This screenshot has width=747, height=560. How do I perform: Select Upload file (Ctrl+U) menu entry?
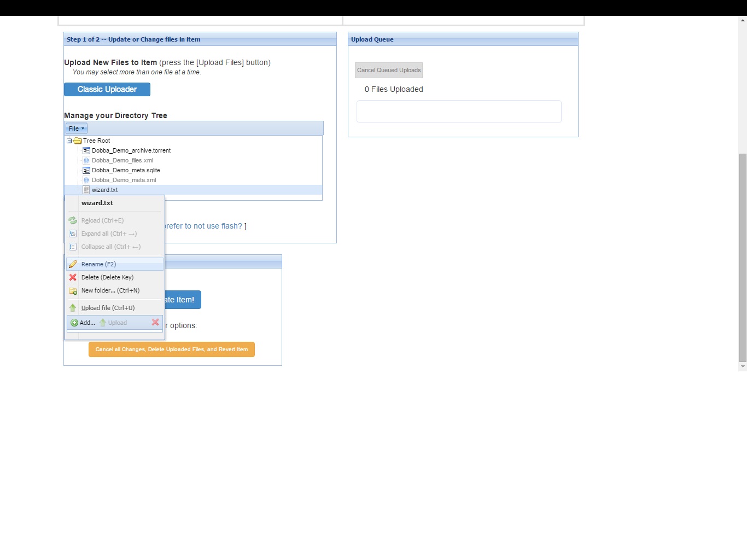point(108,308)
